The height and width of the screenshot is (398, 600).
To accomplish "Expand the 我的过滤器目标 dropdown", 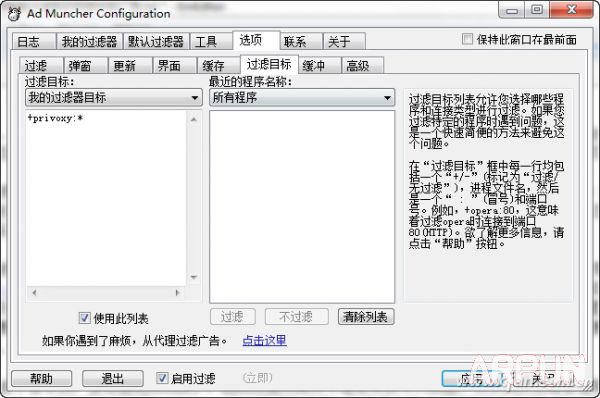I will tap(114, 98).
